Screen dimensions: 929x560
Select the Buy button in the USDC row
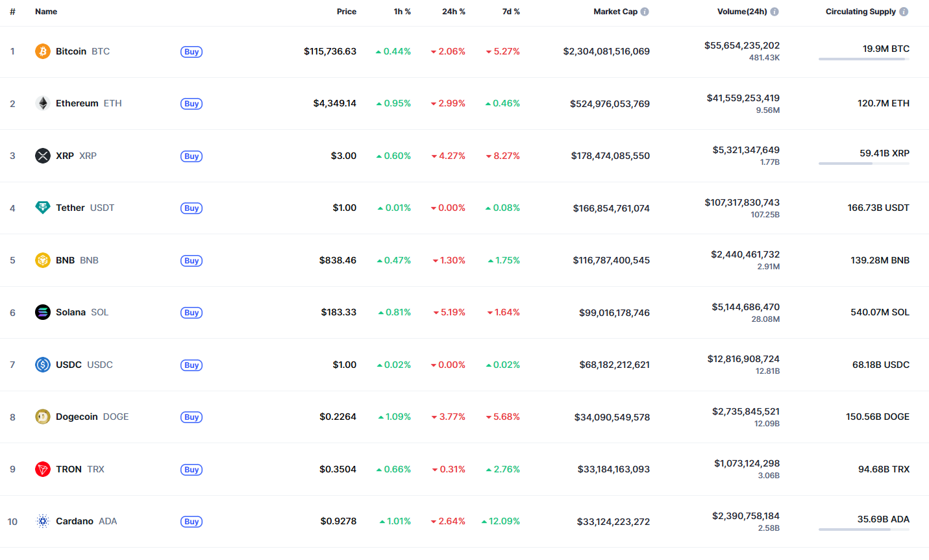point(192,365)
